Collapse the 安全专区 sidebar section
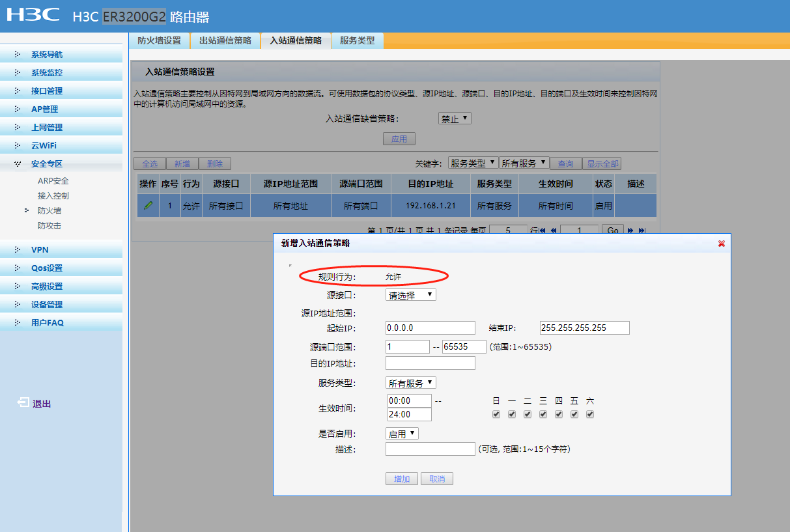790x532 pixels. (x=61, y=163)
